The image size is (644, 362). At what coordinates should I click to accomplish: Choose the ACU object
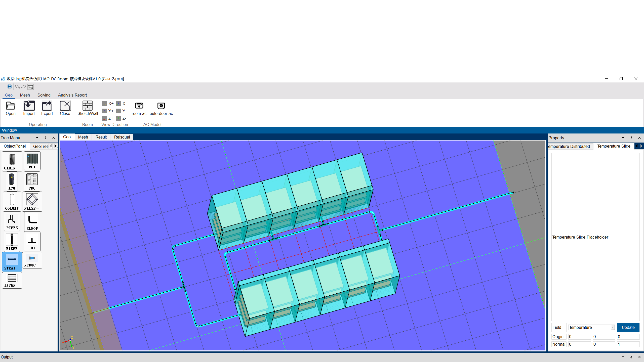[12, 181]
